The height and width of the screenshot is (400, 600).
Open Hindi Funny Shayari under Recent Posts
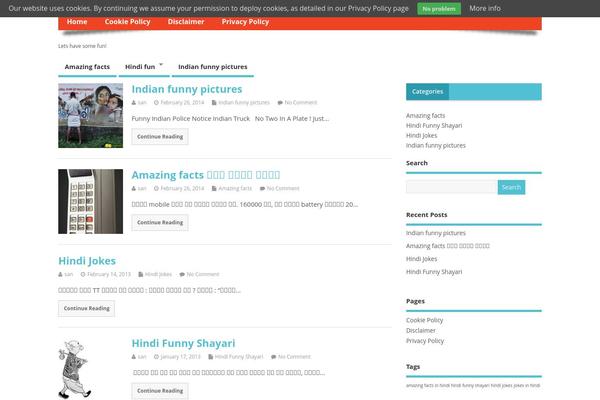434,272
